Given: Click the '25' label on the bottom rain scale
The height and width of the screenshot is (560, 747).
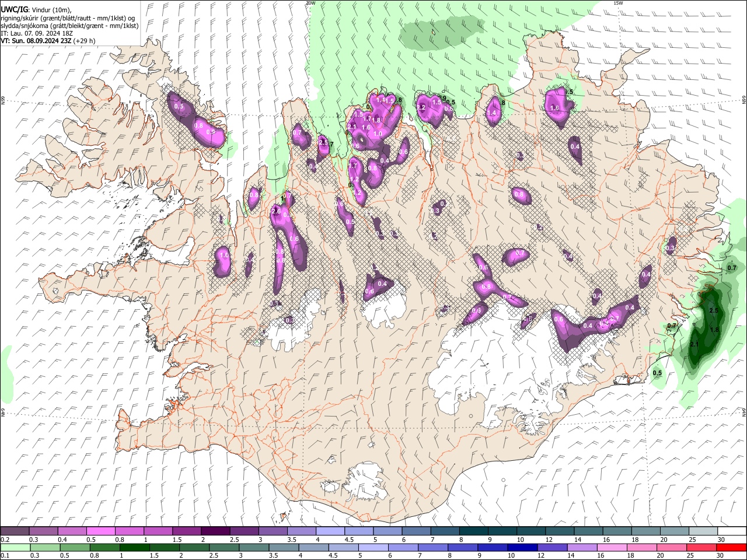Looking at the screenshot, I should (692, 556).
